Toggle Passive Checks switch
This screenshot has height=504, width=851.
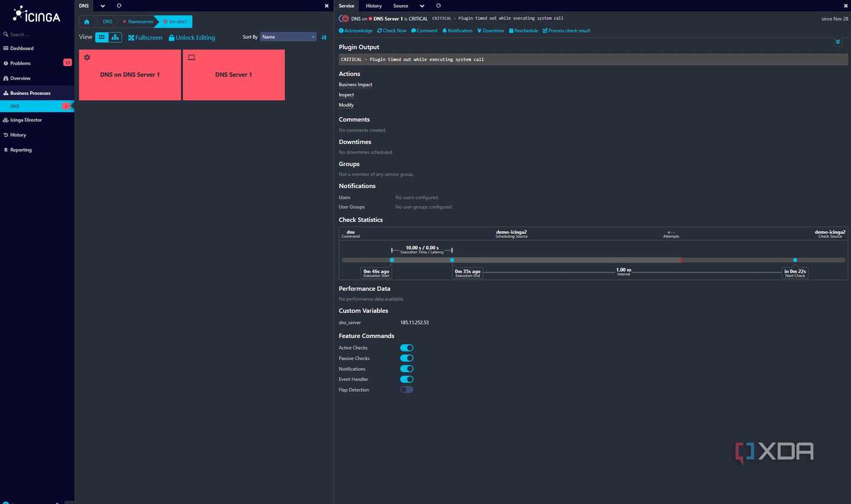click(x=407, y=358)
